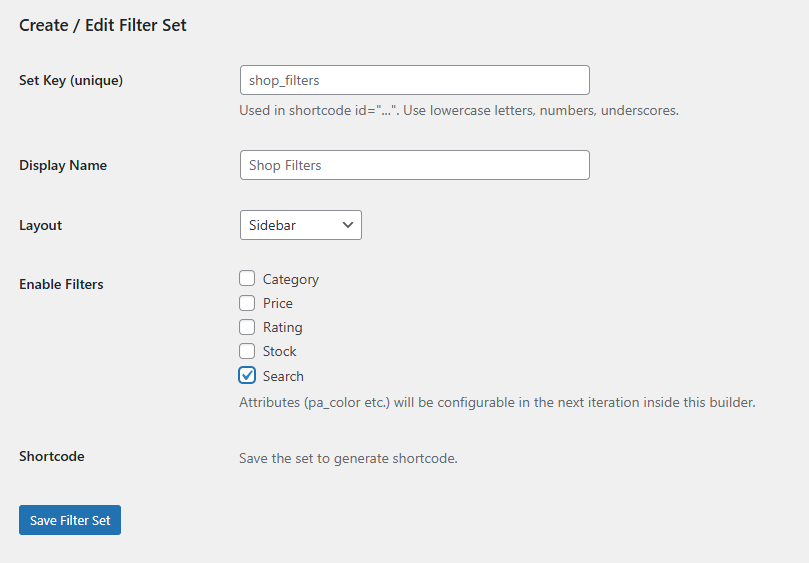Focus the Display Name text field
This screenshot has width=809, height=563.
coord(414,165)
